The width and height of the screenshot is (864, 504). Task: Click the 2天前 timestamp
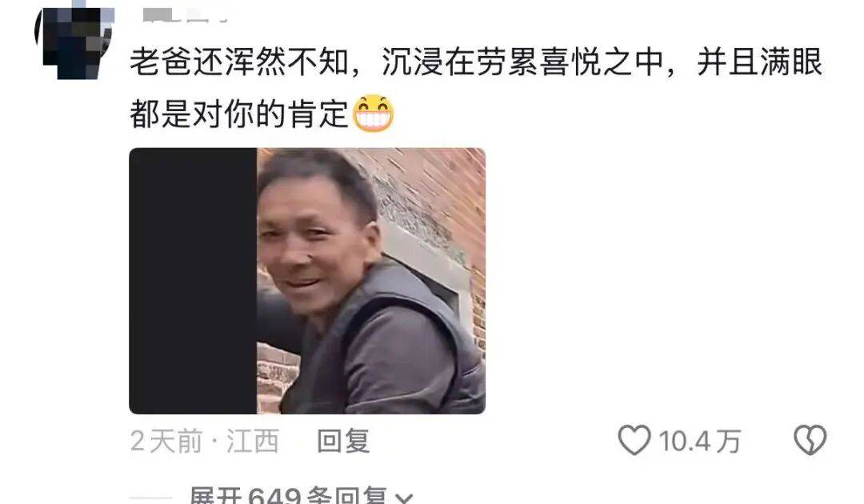coord(166,442)
